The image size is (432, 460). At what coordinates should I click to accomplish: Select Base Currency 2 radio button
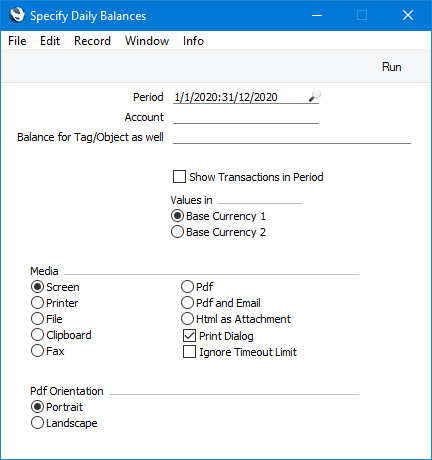pyautogui.click(x=177, y=232)
